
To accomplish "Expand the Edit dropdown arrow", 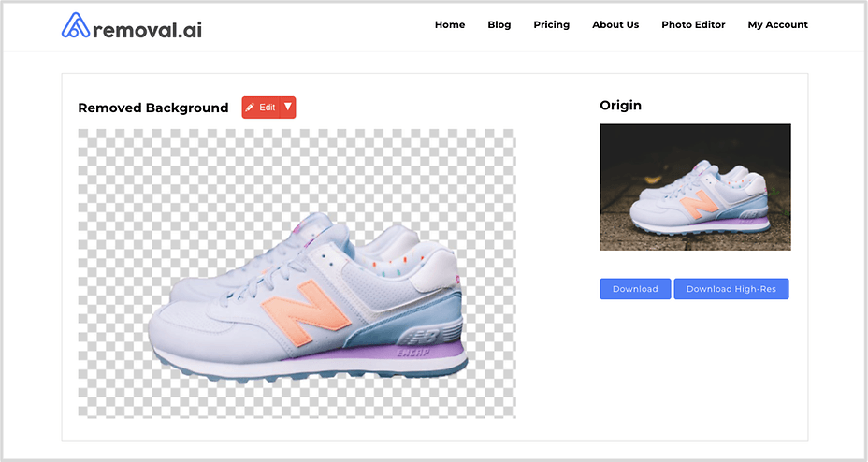I will [x=288, y=108].
